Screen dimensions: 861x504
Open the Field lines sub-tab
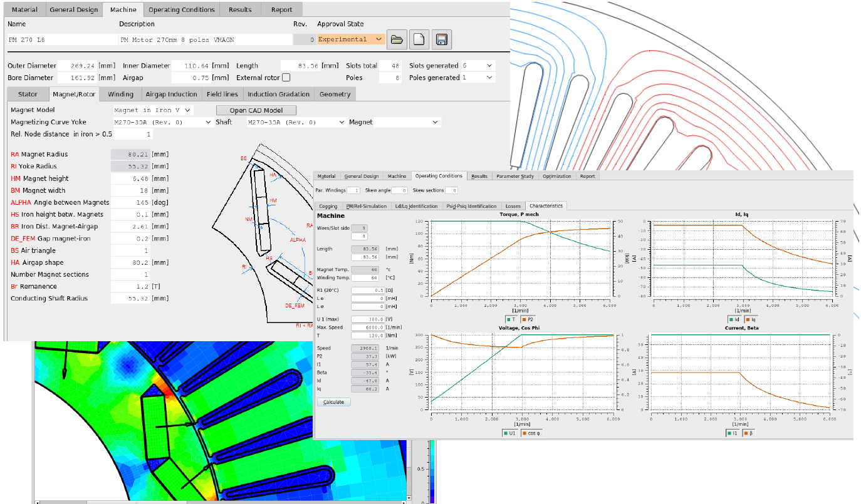(x=222, y=94)
